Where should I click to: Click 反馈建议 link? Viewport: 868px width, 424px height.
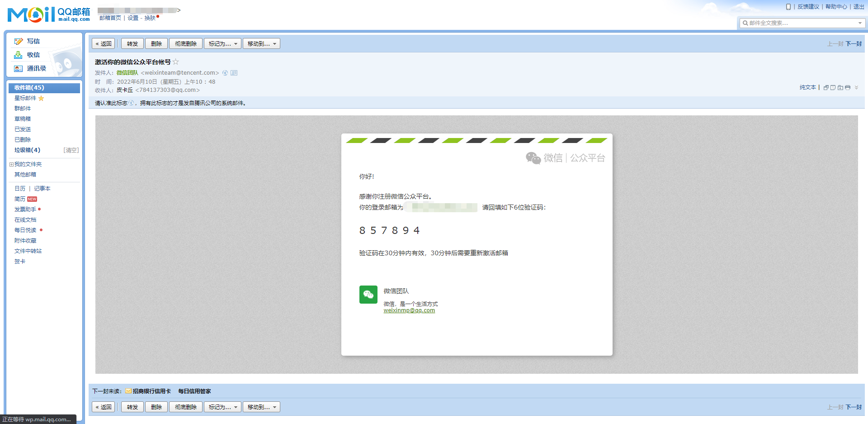coord(808,7)
